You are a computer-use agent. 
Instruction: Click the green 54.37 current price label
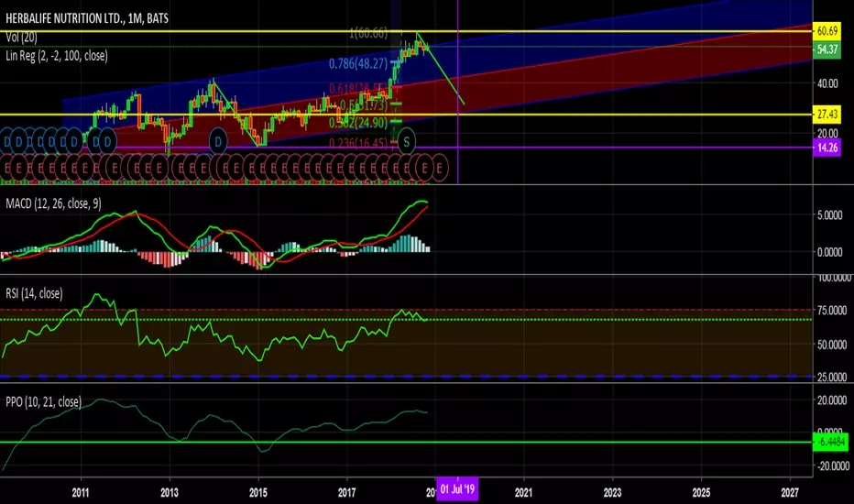pos(827,49)
